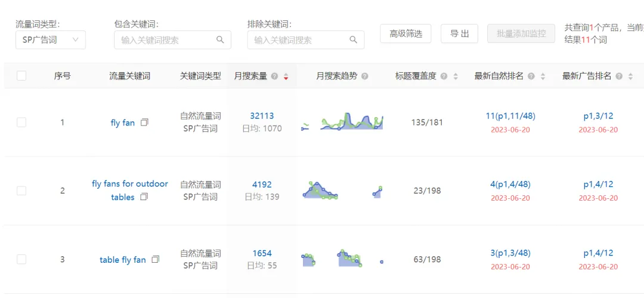Open ad rank p1,4/12 for table fly fan
The image size is (644, 298).
[x=599, y=253]
